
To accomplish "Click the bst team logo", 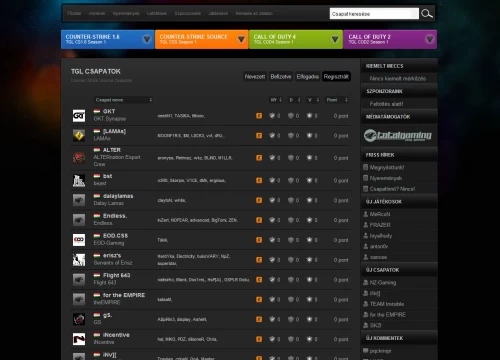I will (79, 180).
